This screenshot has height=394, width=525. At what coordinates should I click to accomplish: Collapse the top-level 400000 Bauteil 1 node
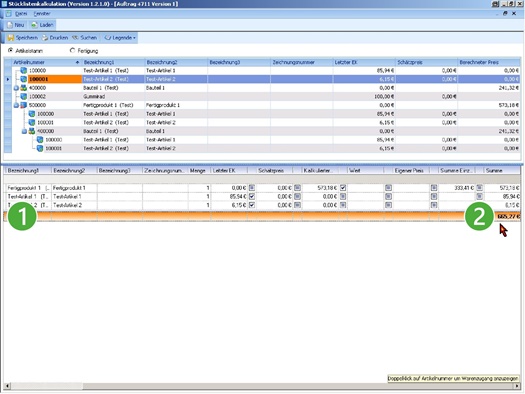click(16, 88)
